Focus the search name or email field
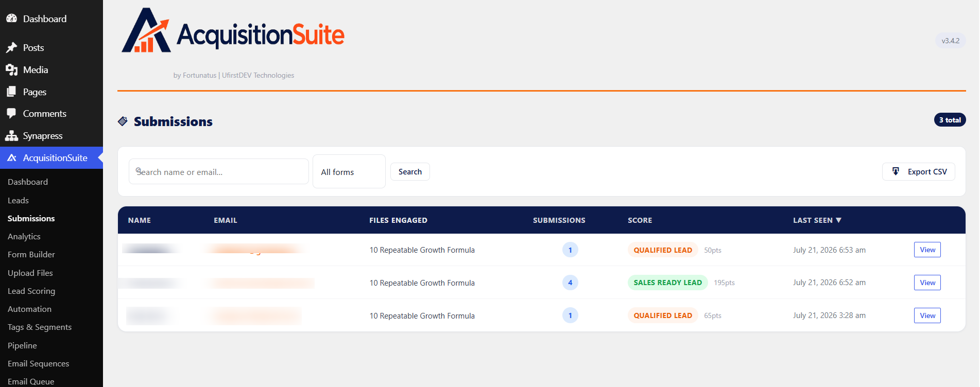Image resolution: width=980 pixels, height=387 pixels. click(219, 171)
